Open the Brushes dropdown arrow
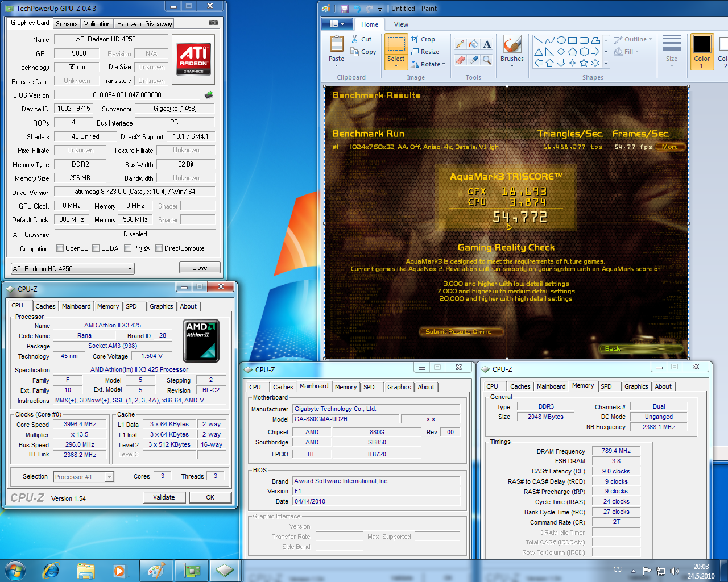Screen dimensions: 728x582 click(512, 66)
